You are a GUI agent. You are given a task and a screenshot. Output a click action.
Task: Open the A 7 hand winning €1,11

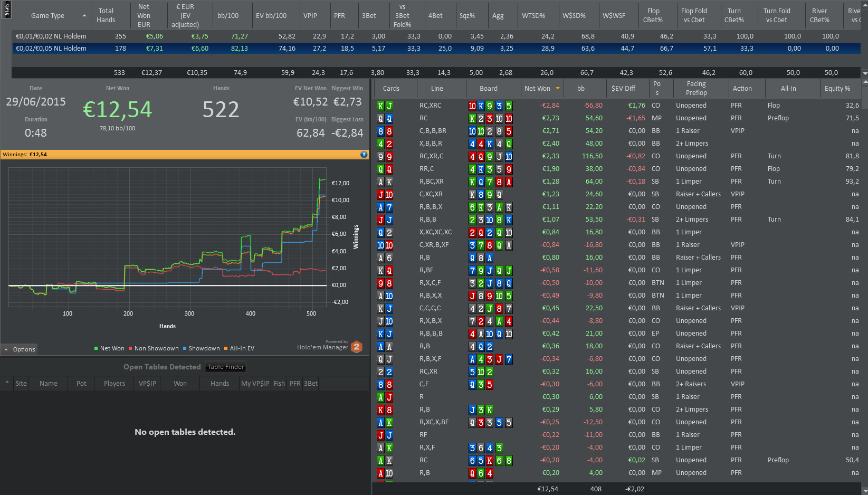click(617, 207)
